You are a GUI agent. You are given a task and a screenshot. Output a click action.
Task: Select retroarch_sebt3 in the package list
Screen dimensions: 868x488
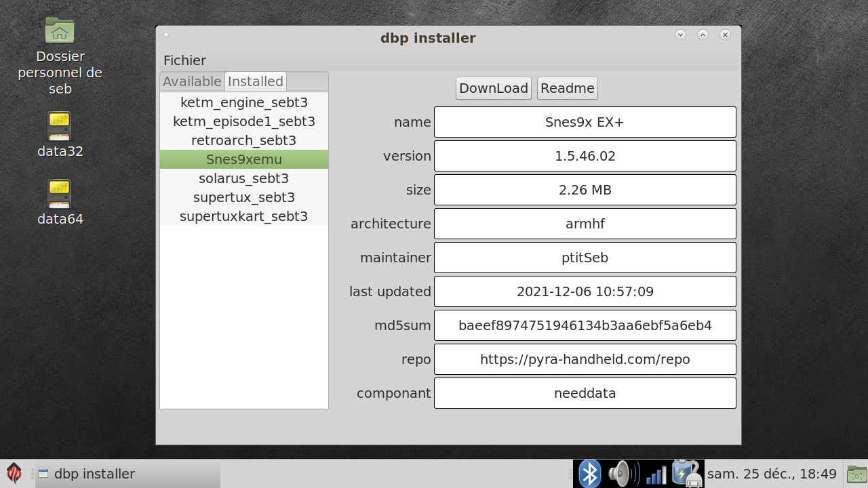click(243, 140)
